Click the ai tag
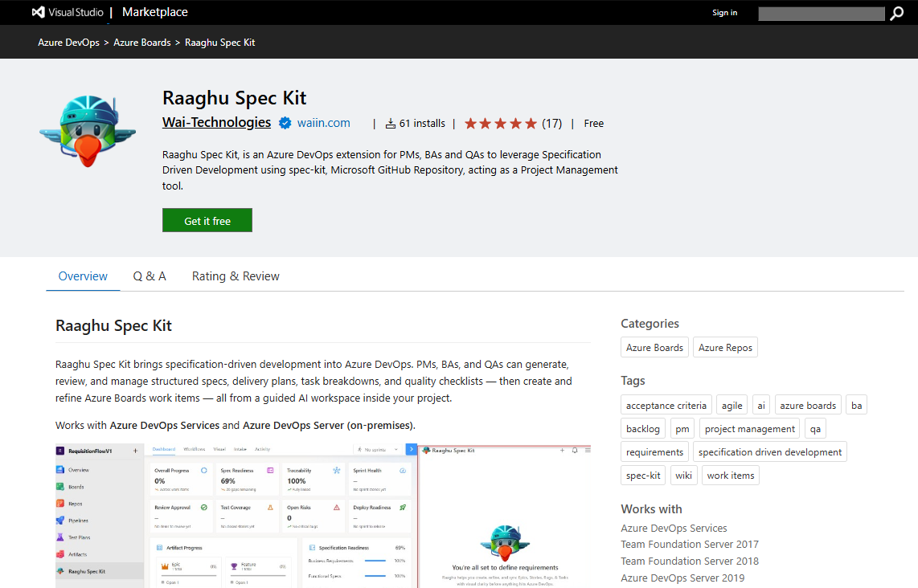The width and height of the screenshot is (918, 588). [761, 406]
